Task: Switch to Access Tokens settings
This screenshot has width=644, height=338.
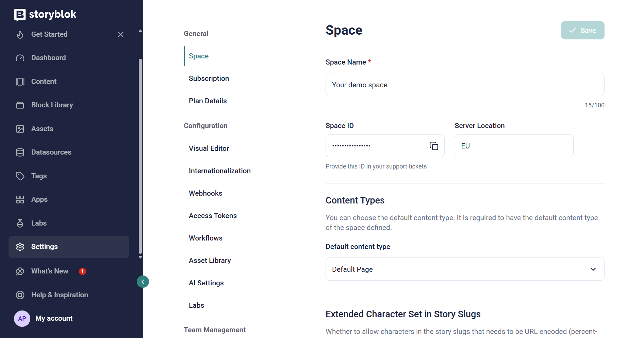Action: [213, 216]
